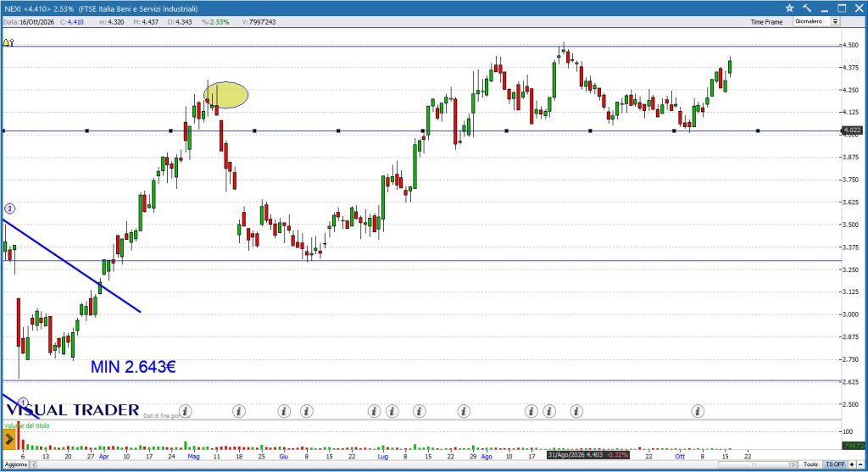Click the Aggiorna button
Screen dimensions: 868x472
[15, 464]
